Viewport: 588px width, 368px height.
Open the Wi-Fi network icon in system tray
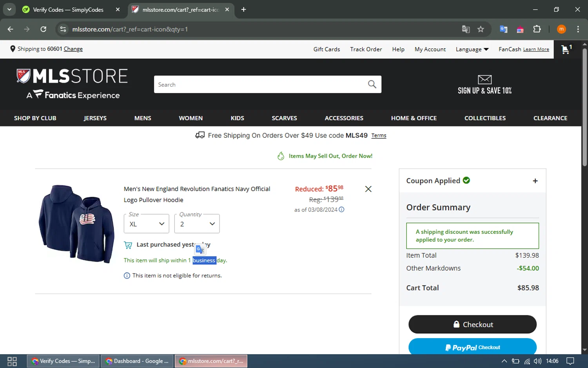pyautogui.click(x=527, y=361)
